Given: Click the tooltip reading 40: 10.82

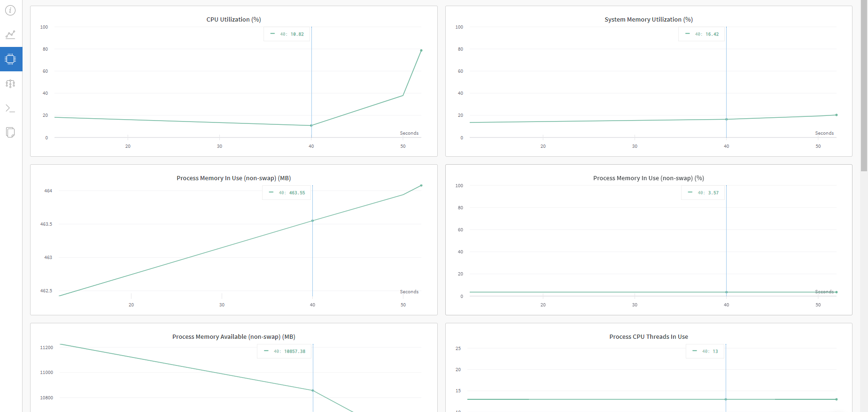Looking at the screenshot, I should click(287, 34).
